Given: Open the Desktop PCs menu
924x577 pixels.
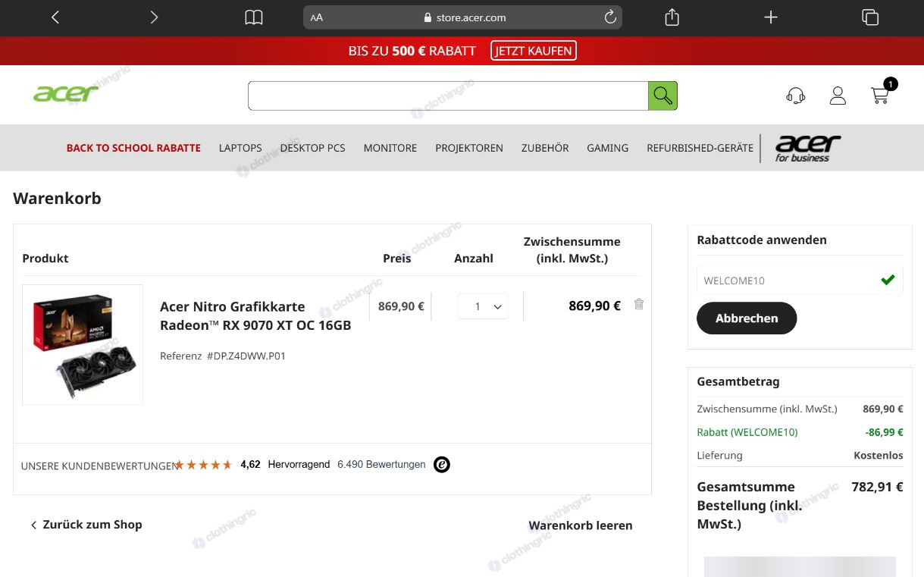Looking at the screenshot, I should point(312,148).
